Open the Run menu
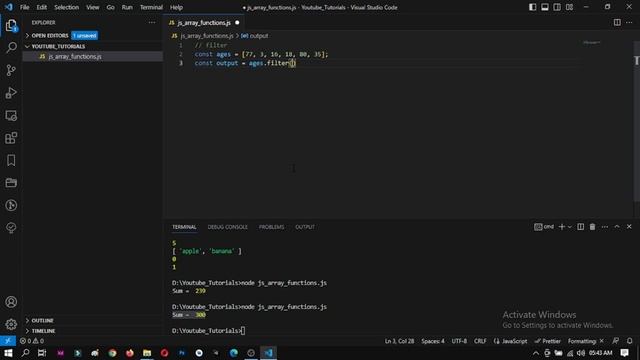The image size is (640, 360). click(127, 7)
